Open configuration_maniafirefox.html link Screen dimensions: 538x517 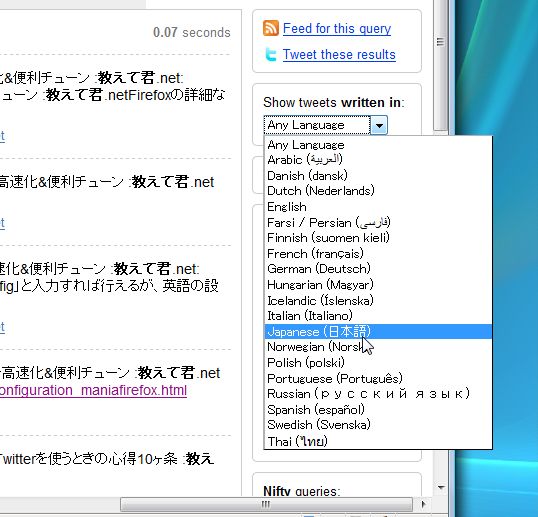click(x=93, y=390)
